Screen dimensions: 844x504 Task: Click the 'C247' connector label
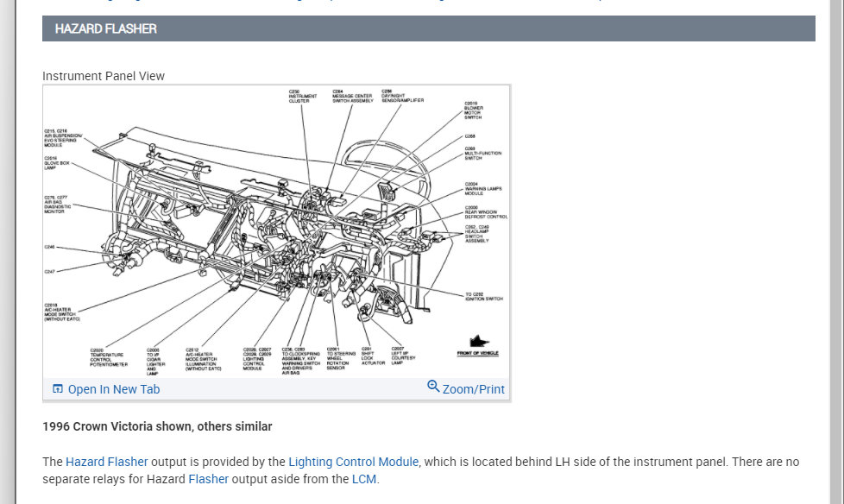coord(49,271)
